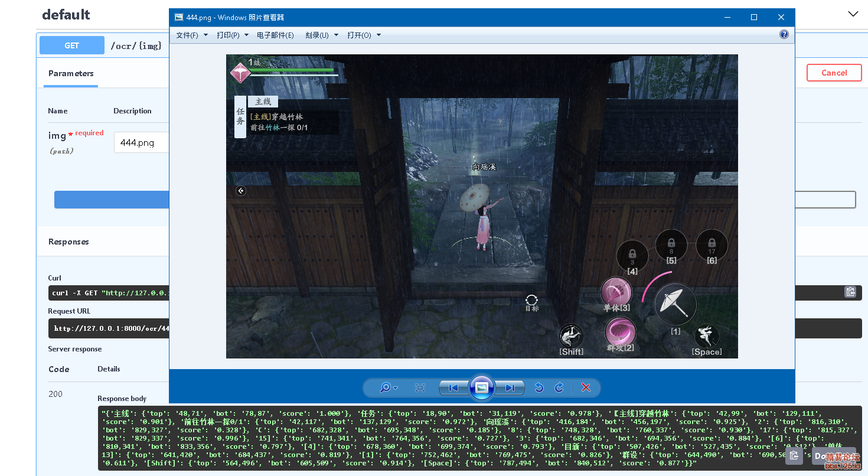868x476 pixels.
Task: Click the curl command text box
Action: click(109, 293)
